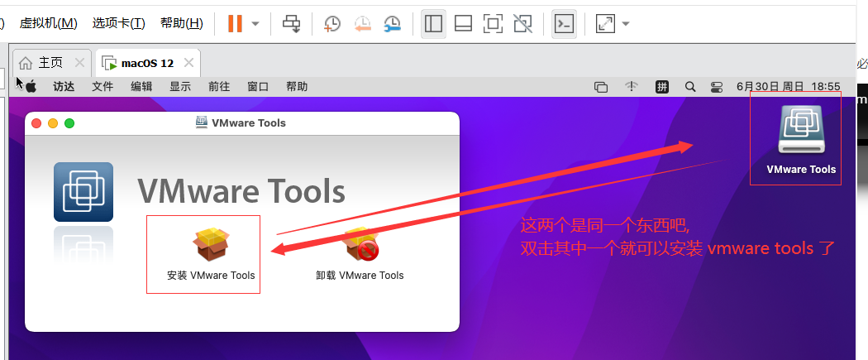Pause the virtual machine with the orange pause button
The width and height of the screenshot is (868, 360).
(236, 23)
